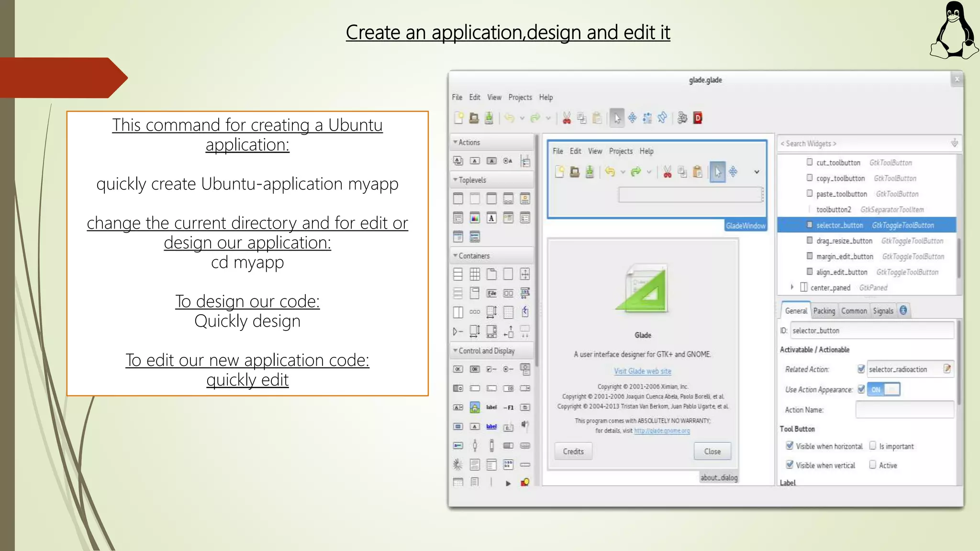
Task: Open the main toolbar undo history dropdown arrow
Action: coord(523,118)
